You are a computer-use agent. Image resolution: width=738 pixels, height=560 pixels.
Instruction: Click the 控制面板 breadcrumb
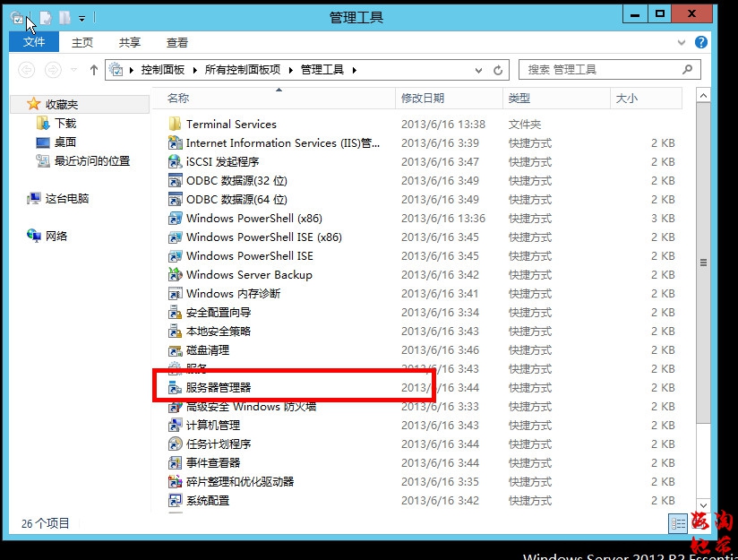(x=163, y=70)
